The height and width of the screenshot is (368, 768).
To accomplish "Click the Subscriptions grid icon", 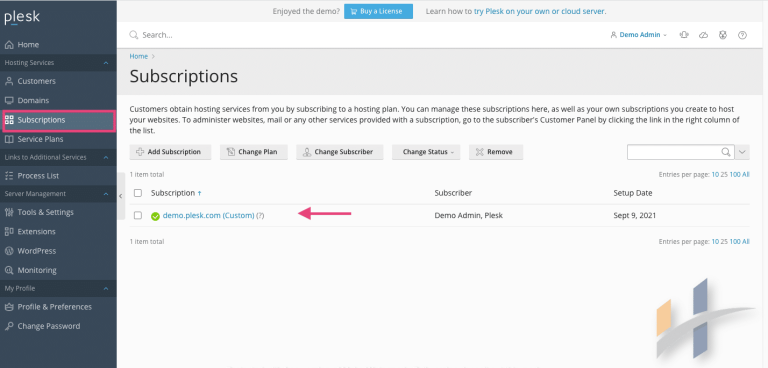I will 9,120.
